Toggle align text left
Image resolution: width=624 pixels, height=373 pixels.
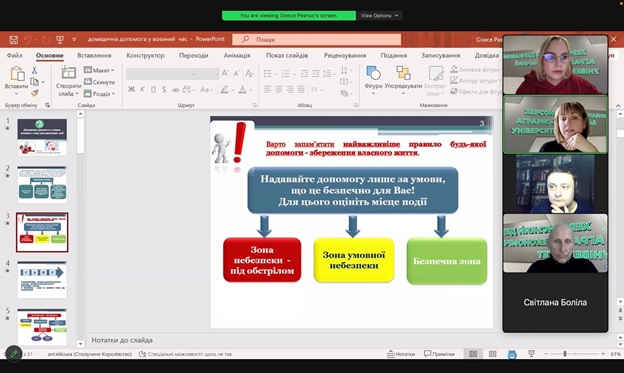[268, 90]
